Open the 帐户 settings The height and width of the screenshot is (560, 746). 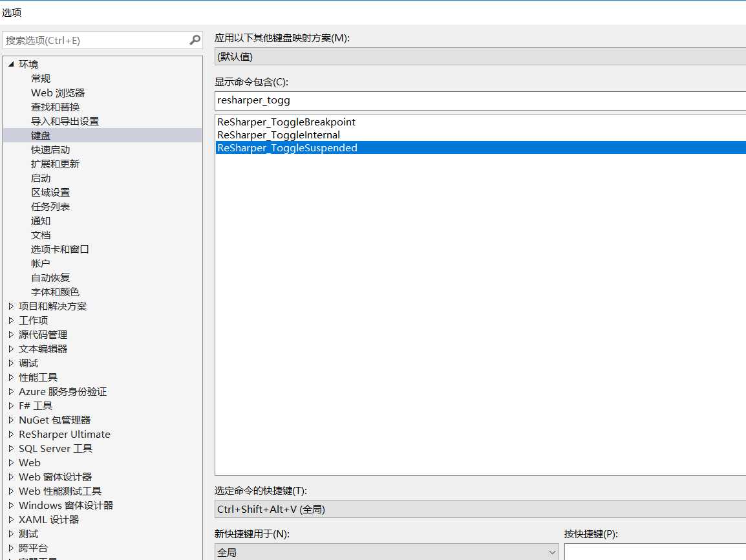pos(41,264)
